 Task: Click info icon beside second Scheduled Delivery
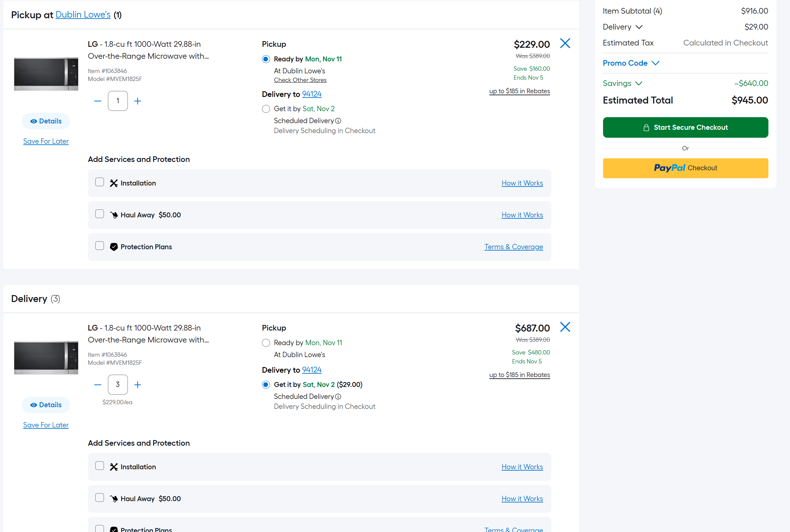point(338,397)
